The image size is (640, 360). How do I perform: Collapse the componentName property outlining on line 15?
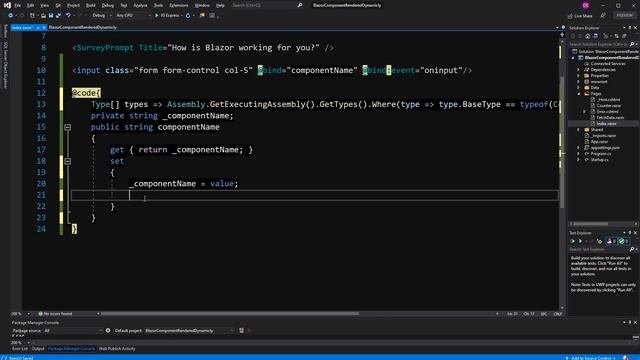[x=68, y=127]
